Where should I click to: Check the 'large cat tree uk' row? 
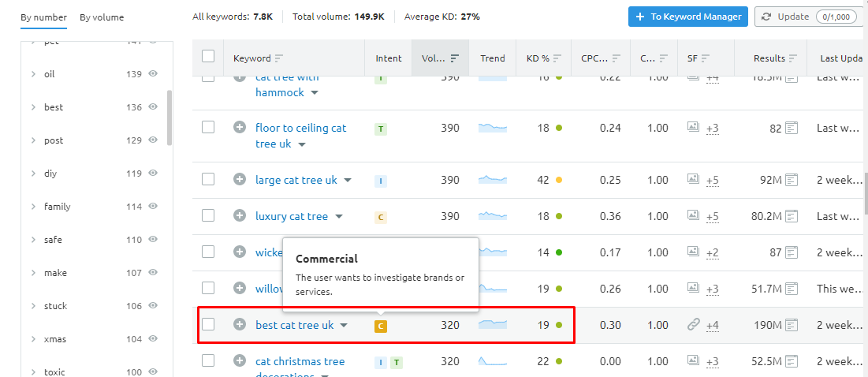(208, 179)
